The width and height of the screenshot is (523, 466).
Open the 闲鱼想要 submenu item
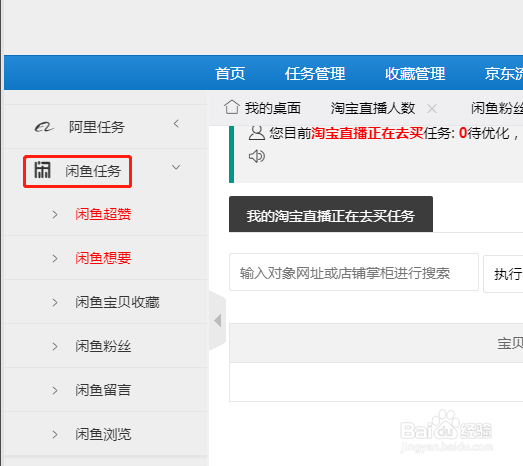pos(103,258)
